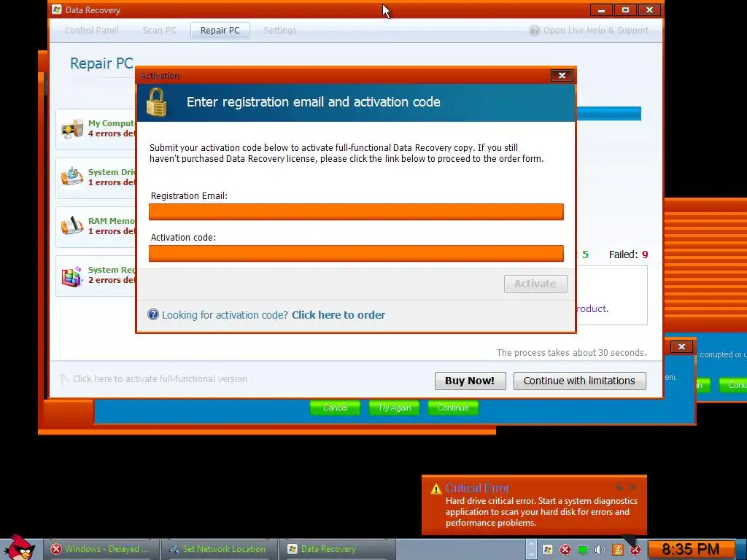Viewport: 747px width, 560px height.
Task: Click the warning triangle in Critical Error balloon
Action: pyautogui.click(x=436, y=489)
